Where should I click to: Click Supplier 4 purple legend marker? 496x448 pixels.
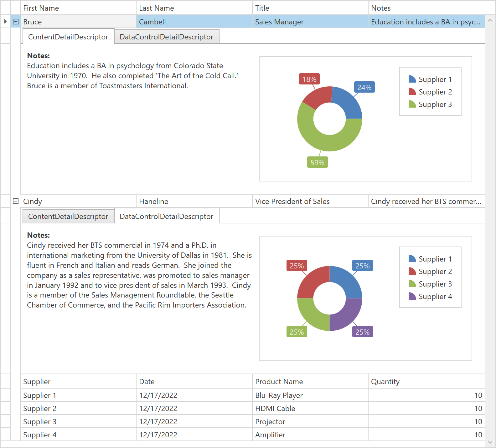point(412,296)
